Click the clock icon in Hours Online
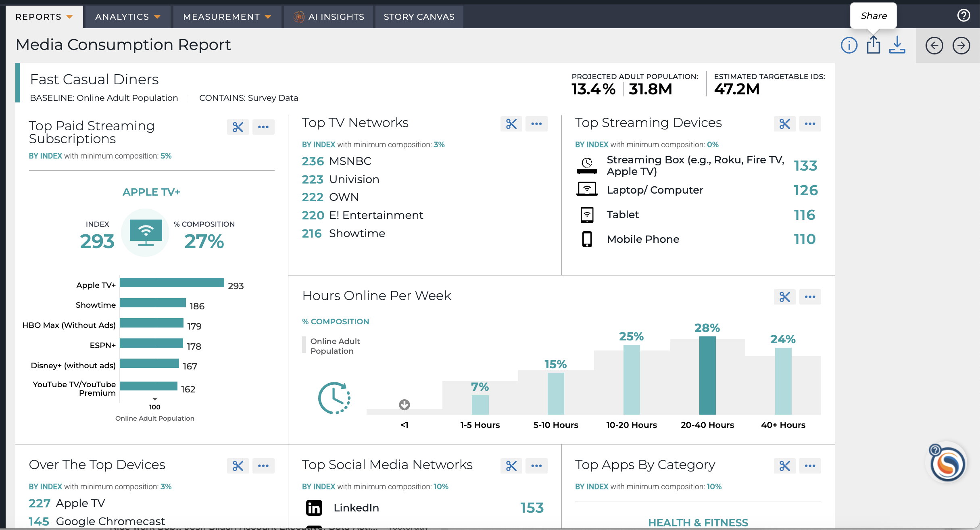Screen dimensions: 980x530 tap(334, 398)
